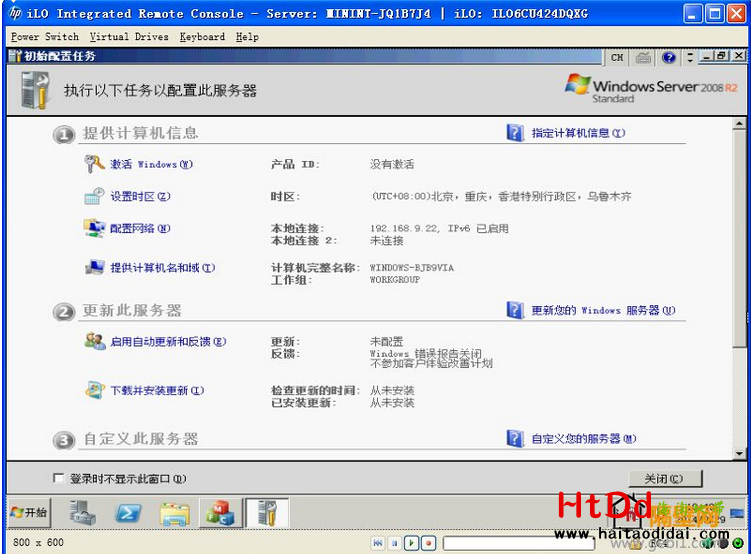
Task: Click the scrollbar up arrow
Action: coord(739,124)
